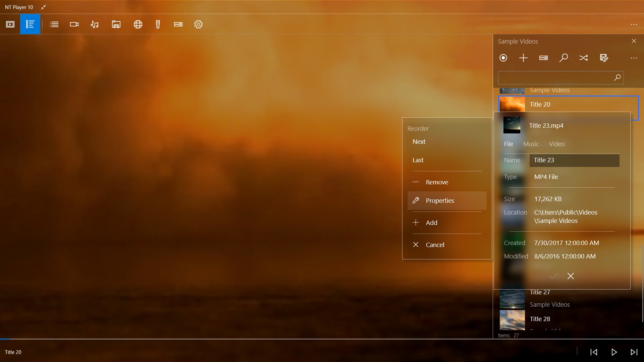Click the playlist search magnifier icon
644x362 pixels.
[563, 58]
